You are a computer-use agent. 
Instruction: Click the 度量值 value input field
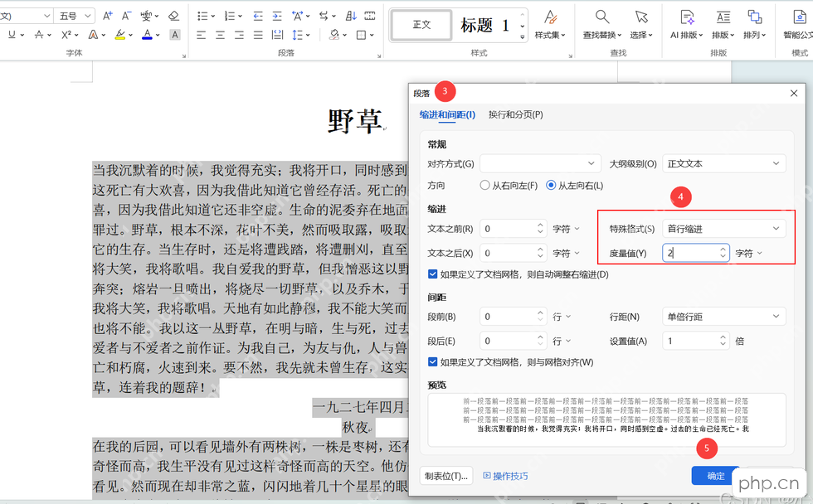(x=690, y=253)
